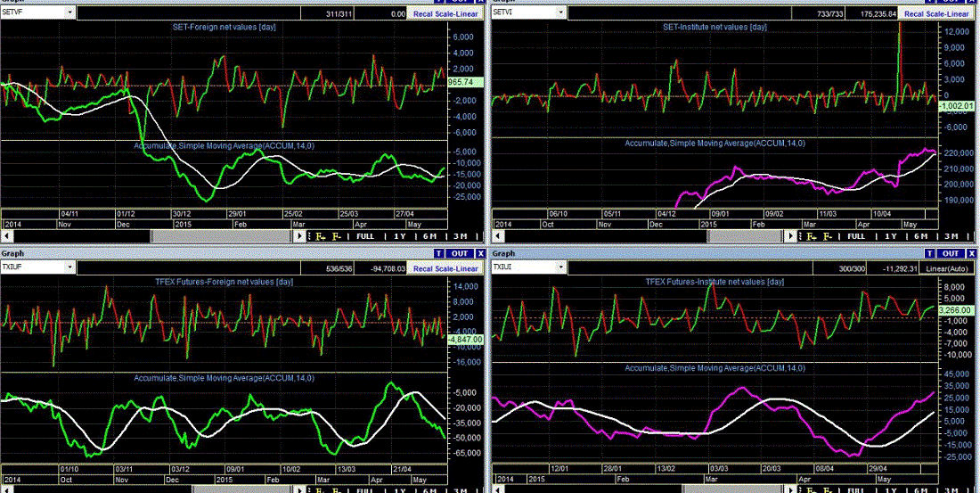Select the 1Y range on the SETVF chart

pos(400,236)
